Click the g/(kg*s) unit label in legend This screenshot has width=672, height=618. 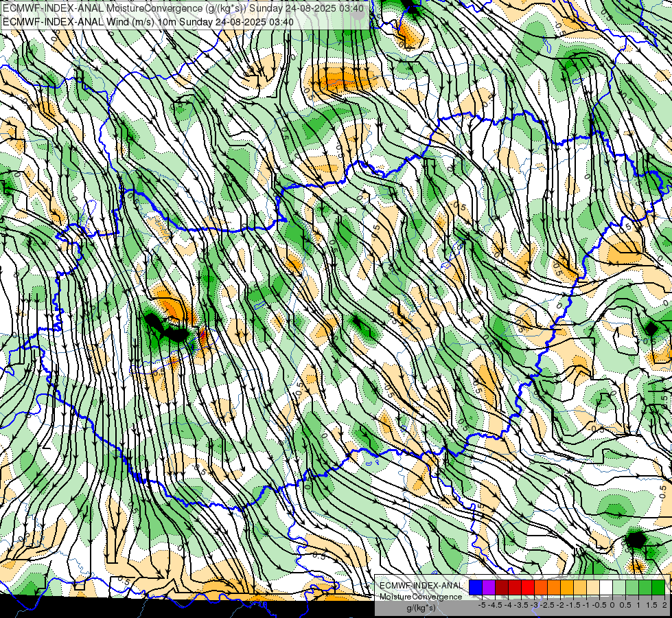tap(421, 608)
